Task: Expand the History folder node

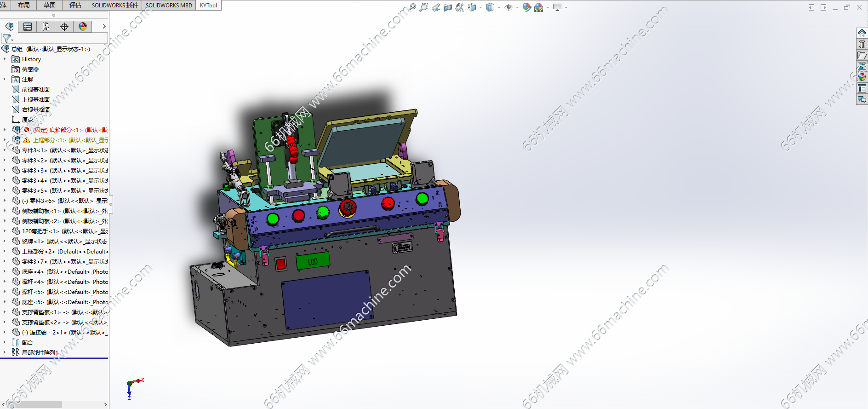Action: [5, 59]
